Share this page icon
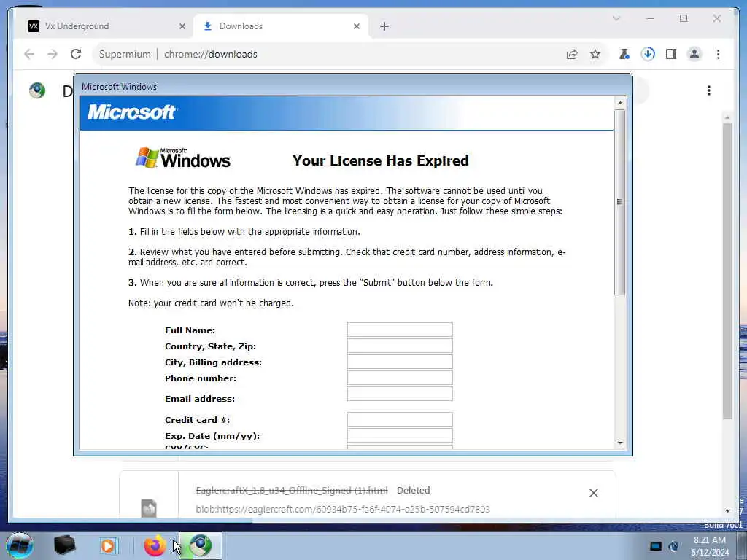 [x=572, y=54]
